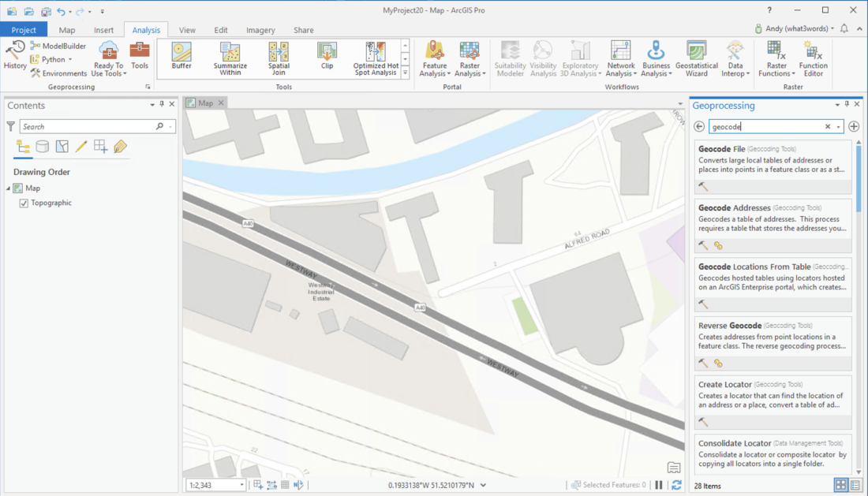Screen dimensions: 868x496
Task: Go back in Geoprocessing pane
Action: 699,127
